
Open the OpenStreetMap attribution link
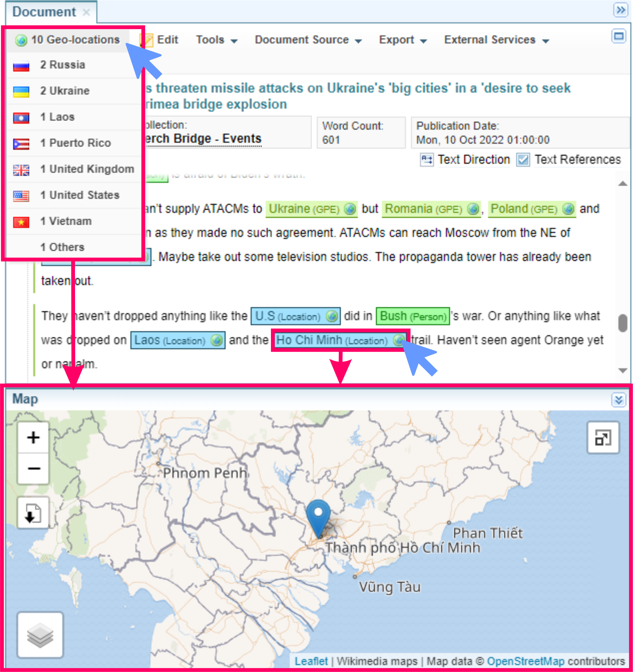click(x=526, y=661)
